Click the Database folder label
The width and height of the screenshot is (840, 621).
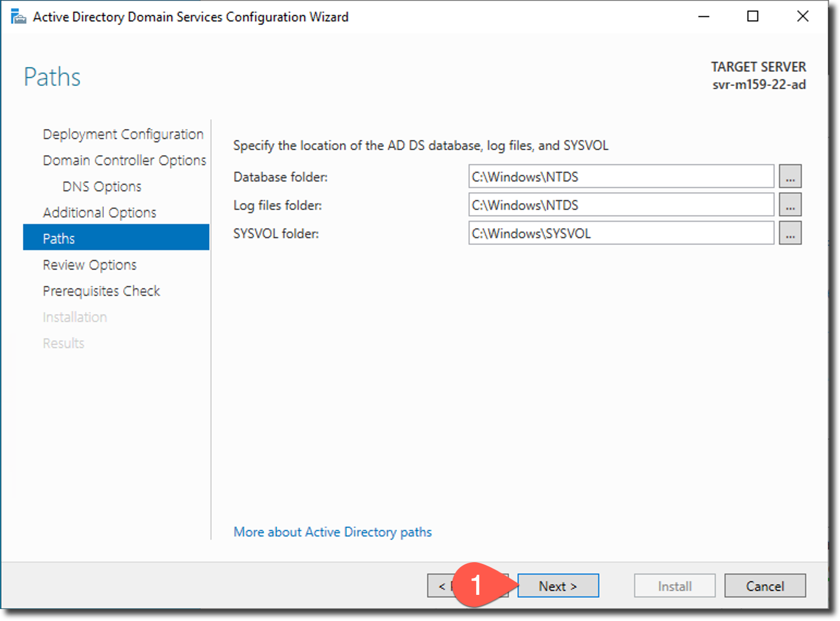[x=281, y=177]
